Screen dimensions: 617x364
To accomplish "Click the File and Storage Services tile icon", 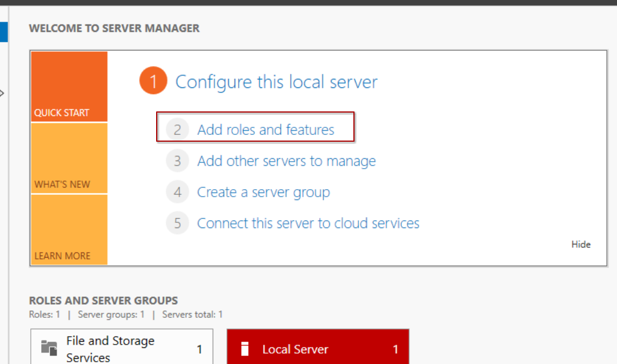I will [49, 348].
